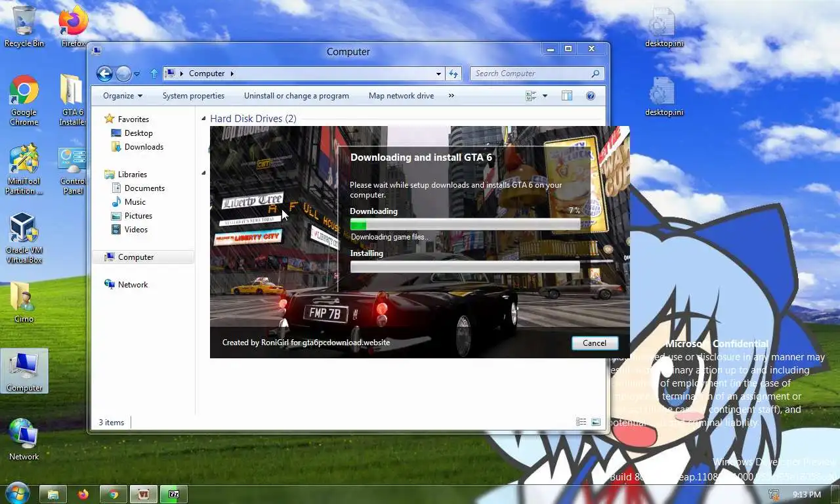The image size is (840, 504).
Task: Show more toolbar commands chevron
Action: tap(451, 96)
